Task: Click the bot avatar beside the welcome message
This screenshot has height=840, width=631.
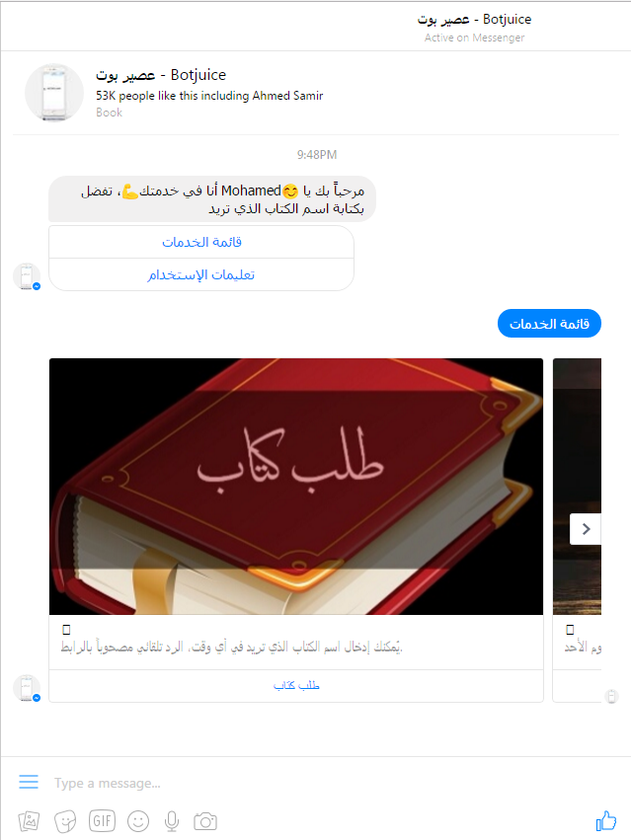Action: point(27,276)
